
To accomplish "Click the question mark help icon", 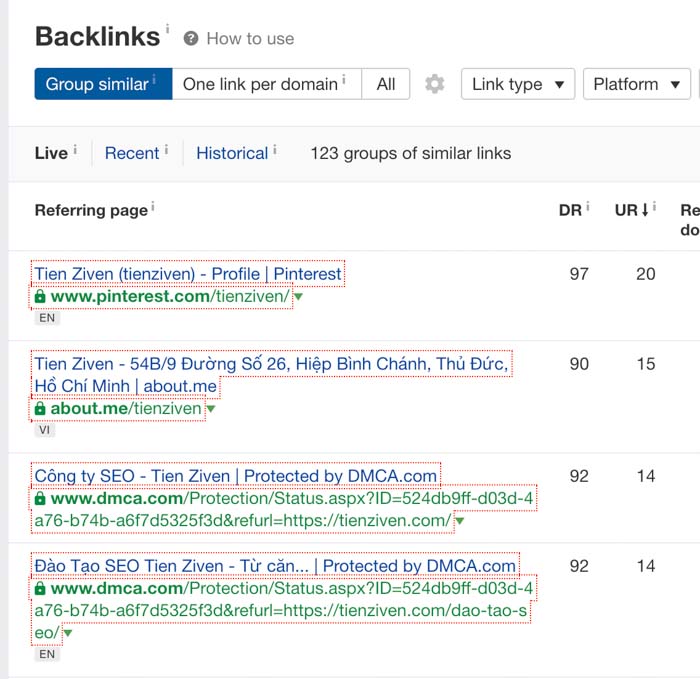I will (x=191, y=39).
